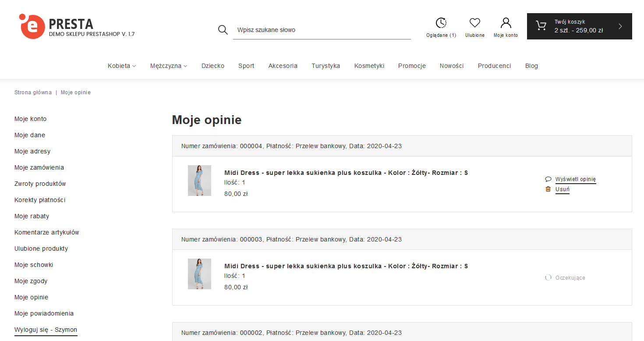Viewport: 644px width, 341px height.
Task: Click the Presta logo
Action: click(77, 26)
